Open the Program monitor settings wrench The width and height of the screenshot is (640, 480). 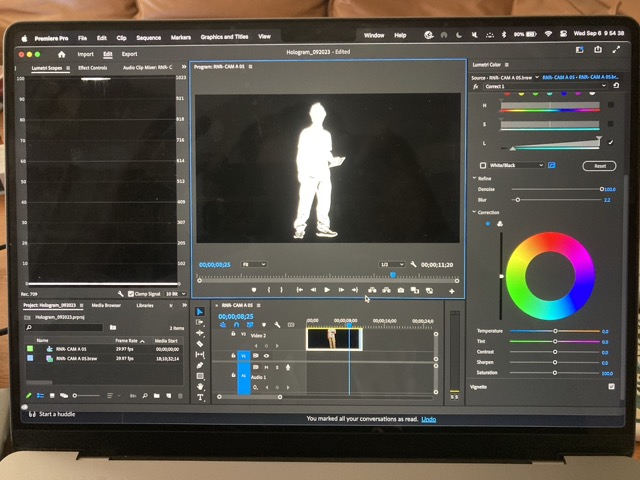(413, 265)
